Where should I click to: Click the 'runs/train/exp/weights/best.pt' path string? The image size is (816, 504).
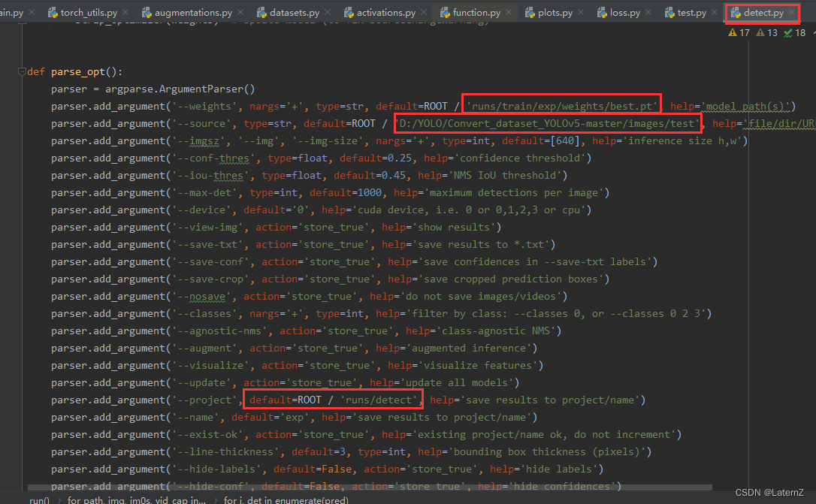[x=562, y=106]
